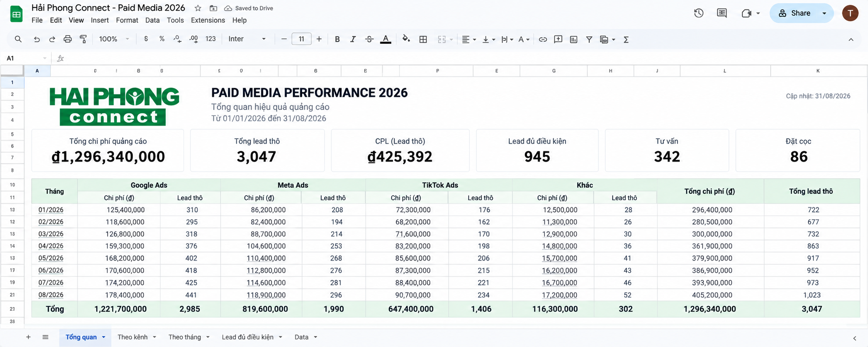Increase decimal places icon
868x347 pixels.
tap(193, 39)
